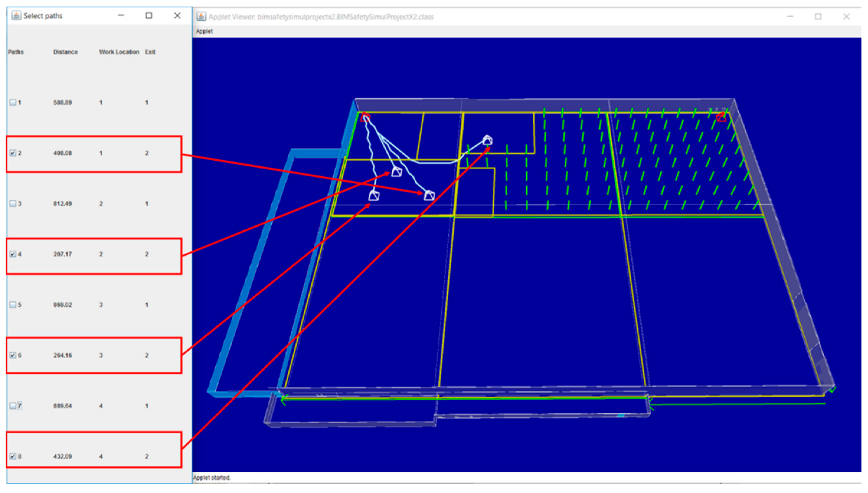The height and width of the screenshot is (493, 868).
Task: Click the Distance column header
Action: (65, 52)
